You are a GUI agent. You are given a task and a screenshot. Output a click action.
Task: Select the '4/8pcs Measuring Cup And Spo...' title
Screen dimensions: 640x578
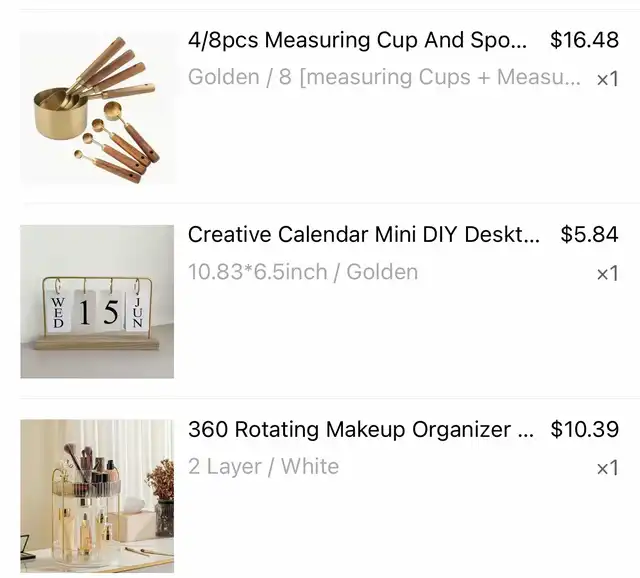[x=357, y=40]
